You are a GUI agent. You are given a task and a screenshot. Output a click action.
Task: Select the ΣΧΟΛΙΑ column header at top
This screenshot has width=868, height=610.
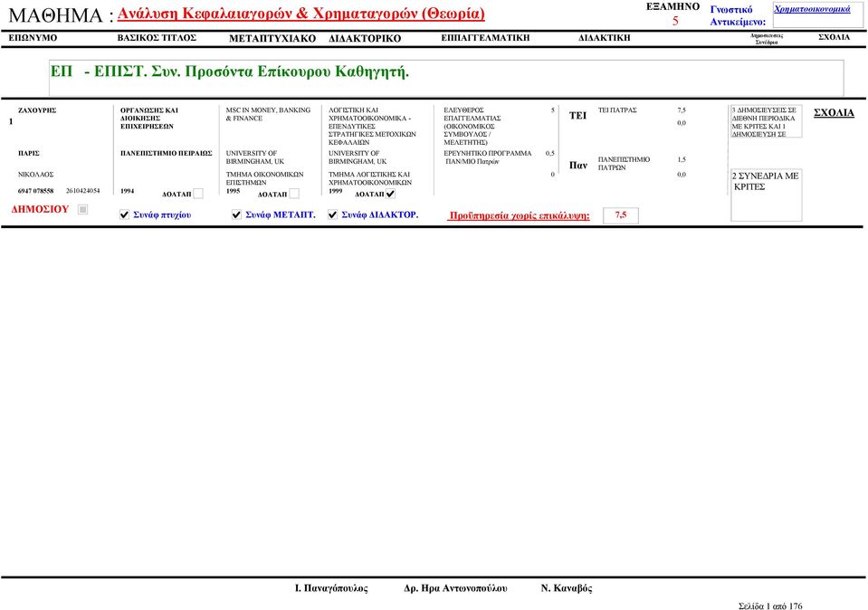(x=835, y=37)
